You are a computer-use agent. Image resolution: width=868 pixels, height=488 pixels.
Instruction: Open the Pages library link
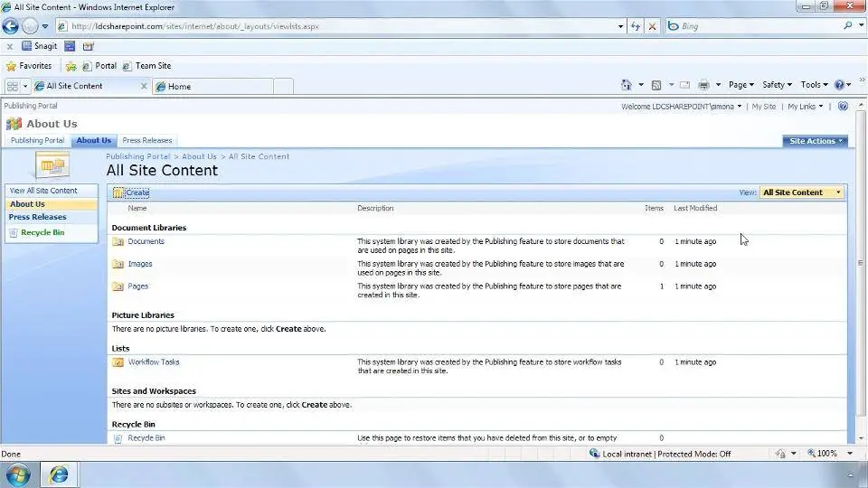tap(137, 286)
